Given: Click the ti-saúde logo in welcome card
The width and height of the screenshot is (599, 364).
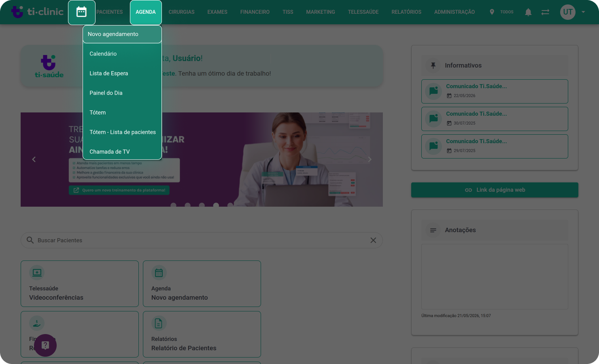Looking at the screenshot, I should click(49, 66).
